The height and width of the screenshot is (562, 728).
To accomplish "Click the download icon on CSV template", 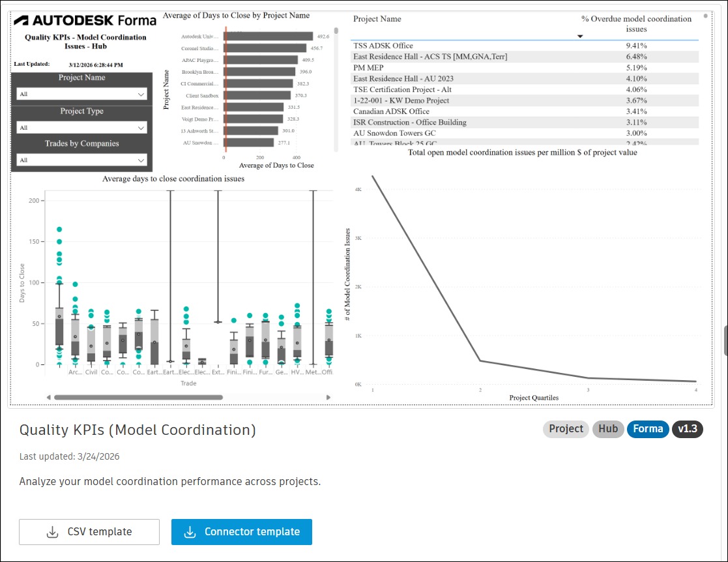I will [52, 532].
